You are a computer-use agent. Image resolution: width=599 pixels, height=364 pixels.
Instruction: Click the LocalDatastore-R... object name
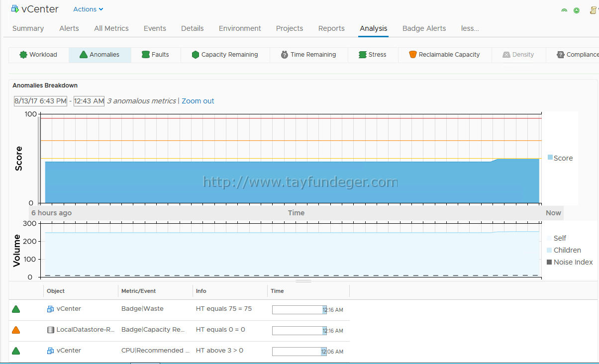point(86,330)
